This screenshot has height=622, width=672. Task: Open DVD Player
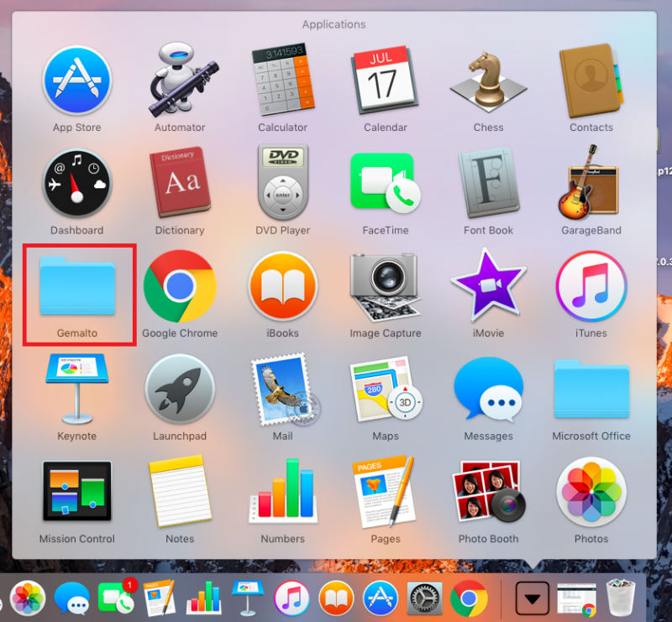[x=283, y=182]
